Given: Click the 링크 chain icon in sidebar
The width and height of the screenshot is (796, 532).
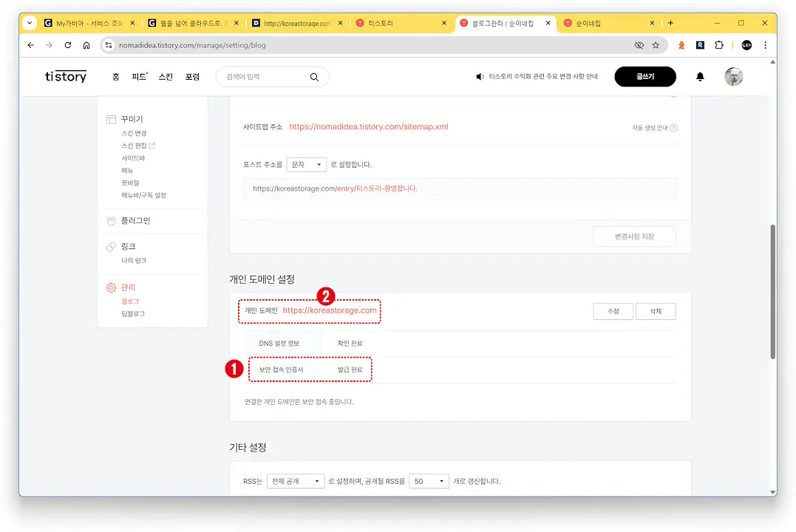Looking at the screenshot, I should (x=111, y=246).
